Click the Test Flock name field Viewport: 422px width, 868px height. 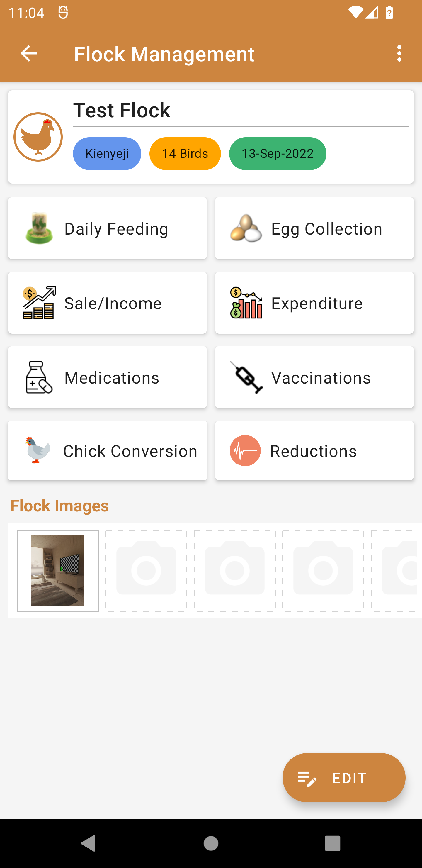(240, 111)
